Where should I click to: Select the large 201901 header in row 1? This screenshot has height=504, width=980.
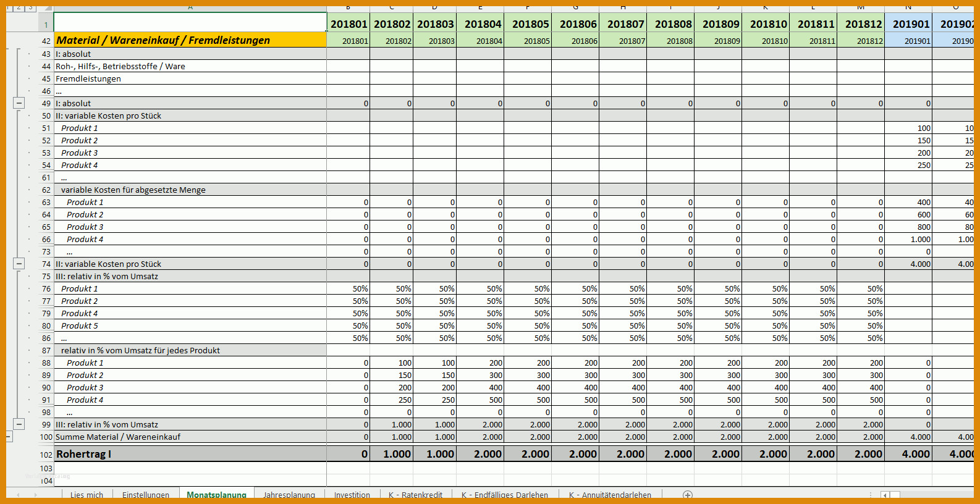click(x=908, y=23)
